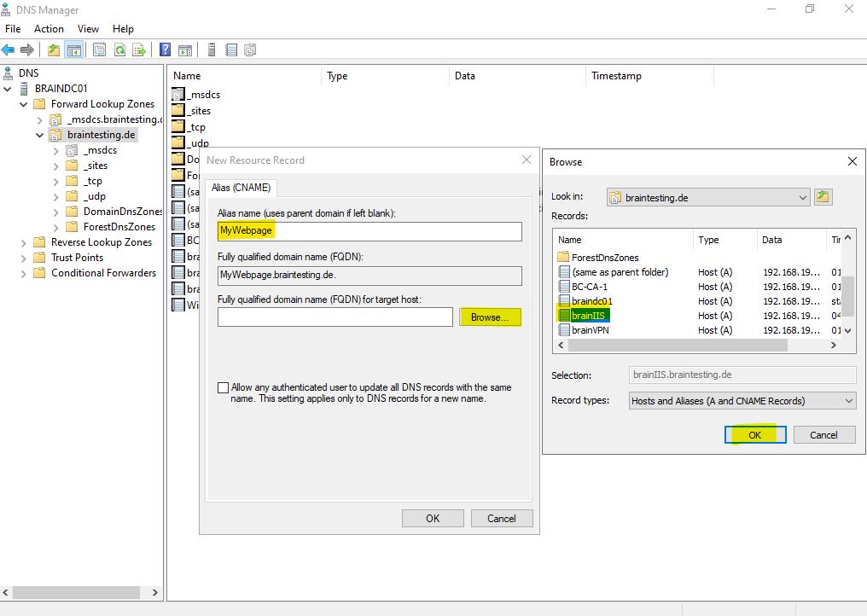This screenshot has width=867, height=616.
Task: Enable the authenticated user DNS update checkbox
Action: (223, 387)
